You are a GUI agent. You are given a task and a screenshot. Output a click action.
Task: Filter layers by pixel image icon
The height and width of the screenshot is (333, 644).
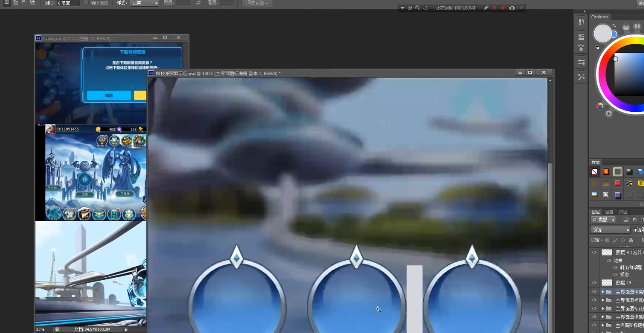(626, 220)
